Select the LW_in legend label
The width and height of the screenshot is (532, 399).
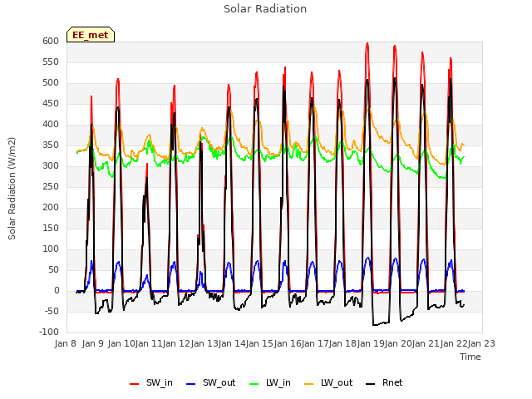click(x=278, y=383)
